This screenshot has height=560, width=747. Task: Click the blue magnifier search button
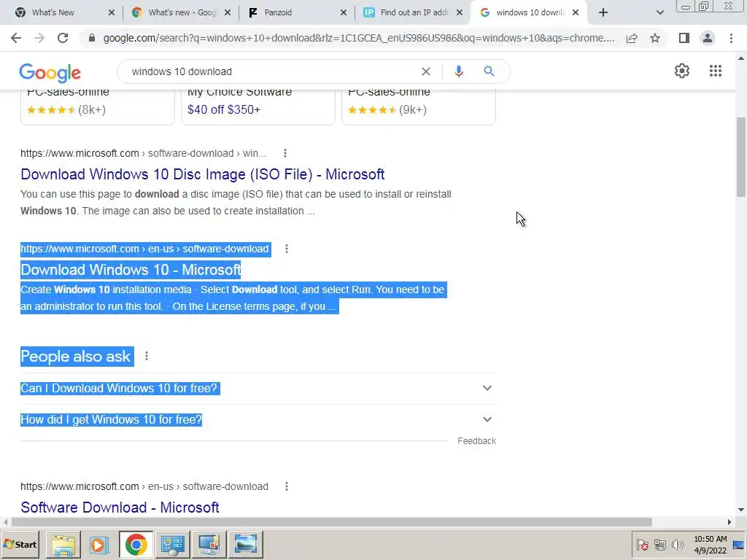pos(489,71)
